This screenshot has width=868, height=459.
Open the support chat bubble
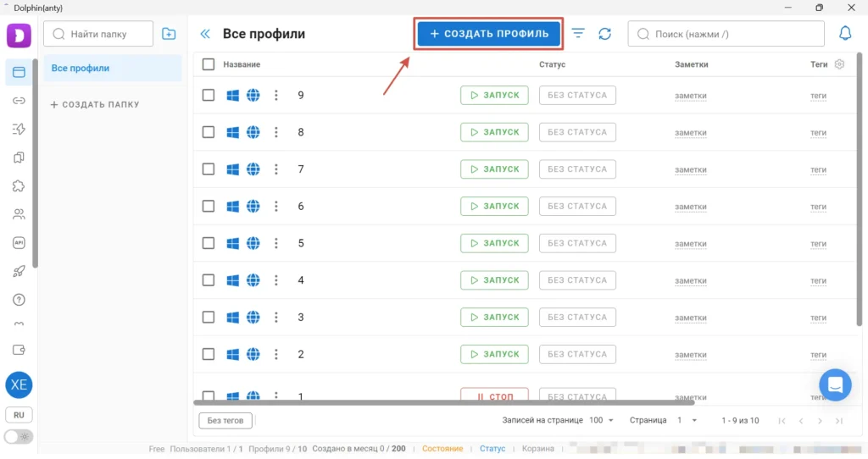pyautogui.click(x=834, y=384)
